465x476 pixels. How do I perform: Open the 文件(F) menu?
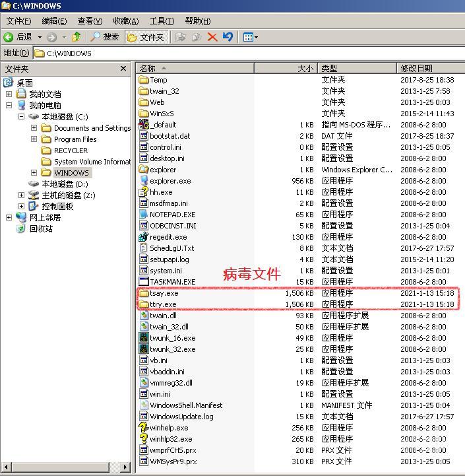(x=19, y=21)
